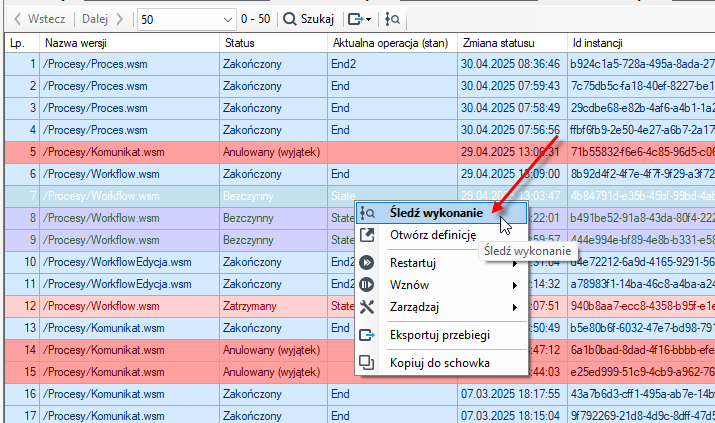The width and height of the screenshot is (715, 423).
Task: Click the Kopiuj do schowka menu icon
Action: click(367, 363)
